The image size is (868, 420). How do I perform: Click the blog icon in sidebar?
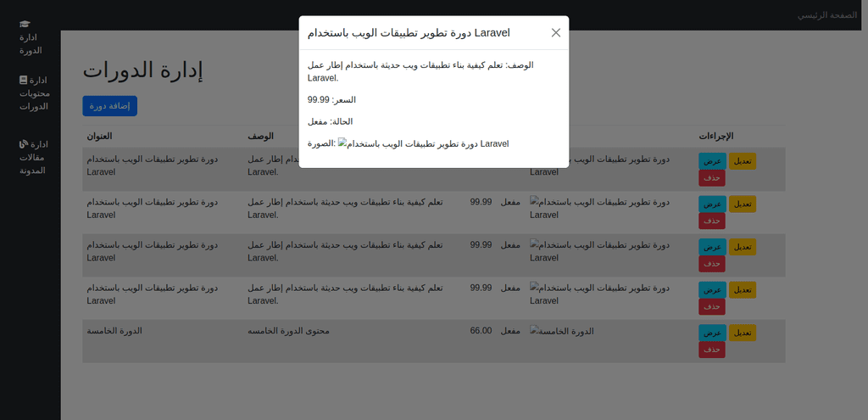coord(23,144)
